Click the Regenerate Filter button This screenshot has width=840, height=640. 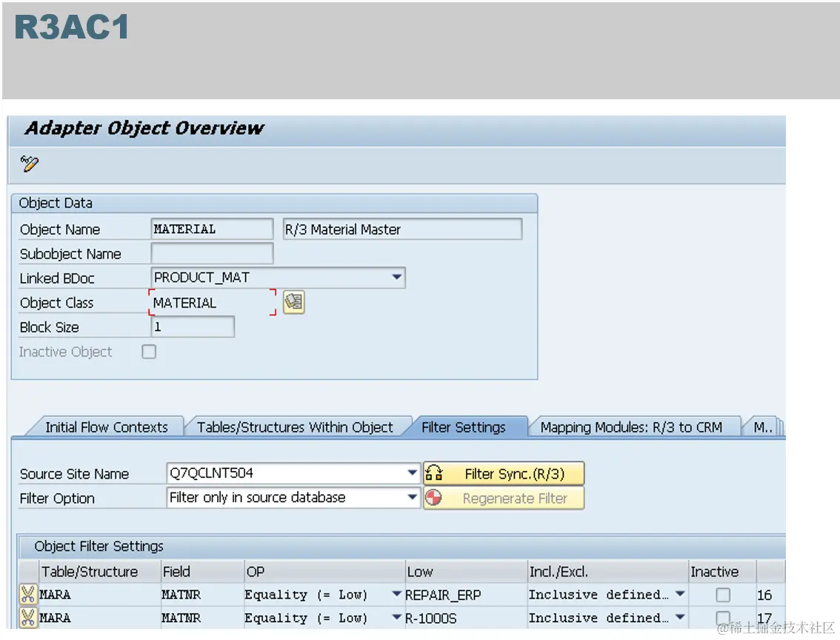(504, 498)
